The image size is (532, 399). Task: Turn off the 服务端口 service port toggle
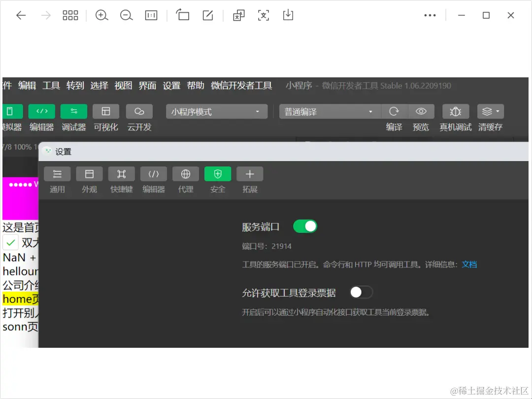(x=305, y=226)
